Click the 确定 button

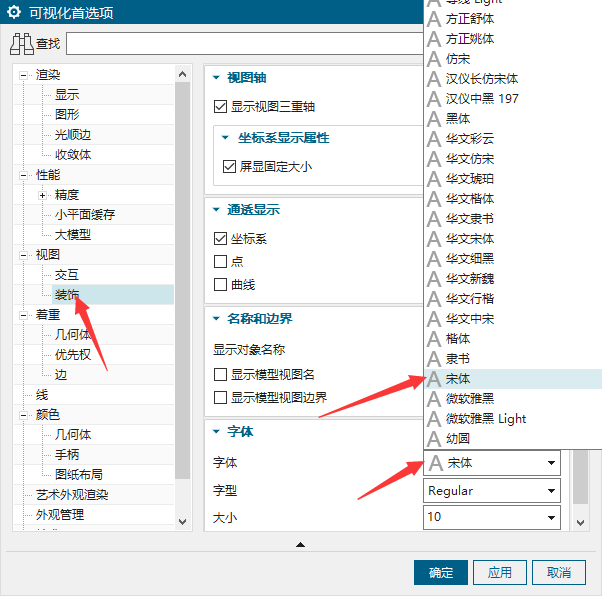pos(441,572)
